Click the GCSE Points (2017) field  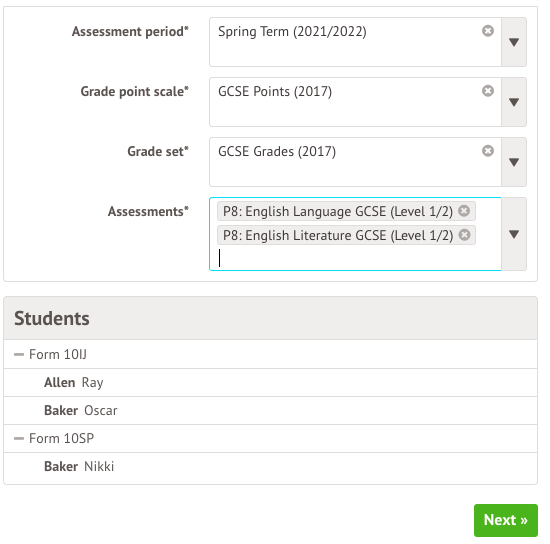pos(355,102)
